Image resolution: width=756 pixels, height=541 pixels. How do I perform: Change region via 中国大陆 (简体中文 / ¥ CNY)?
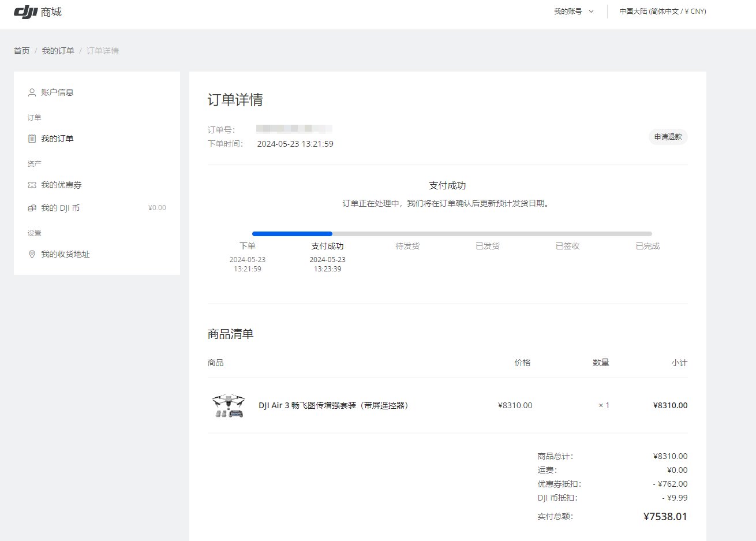[x=663, y=12]
